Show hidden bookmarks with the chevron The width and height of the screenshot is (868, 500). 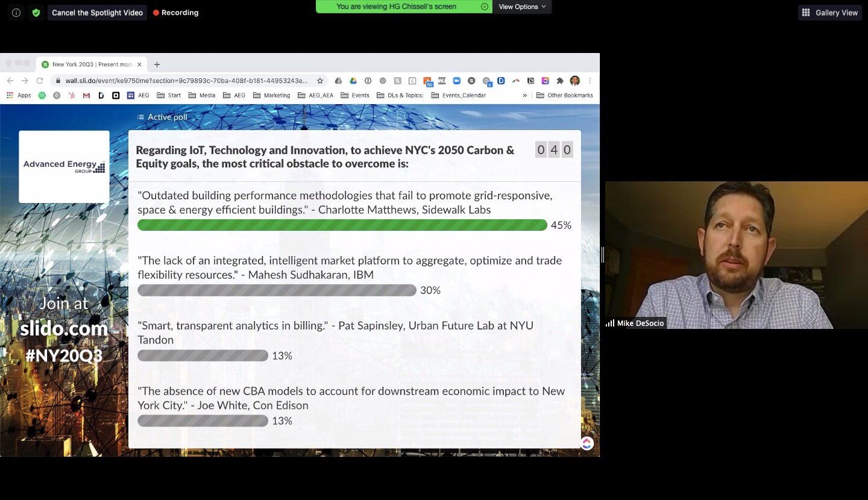pyautogui.click(x=524, y=95)
